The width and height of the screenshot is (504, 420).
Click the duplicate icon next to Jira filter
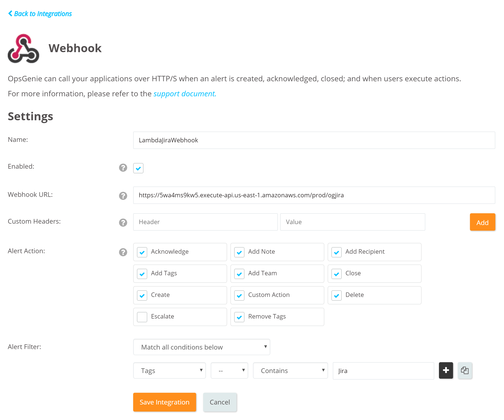point(465,370)
